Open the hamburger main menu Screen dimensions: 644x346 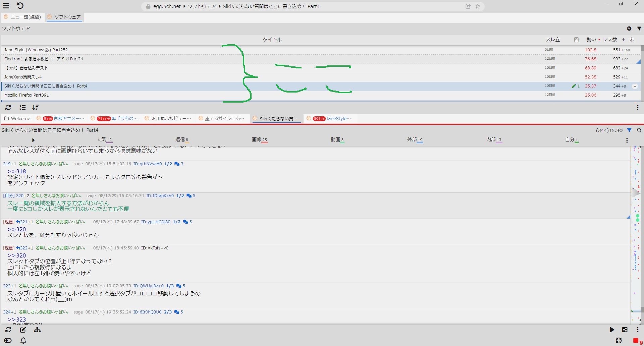[x=6, y=6]
